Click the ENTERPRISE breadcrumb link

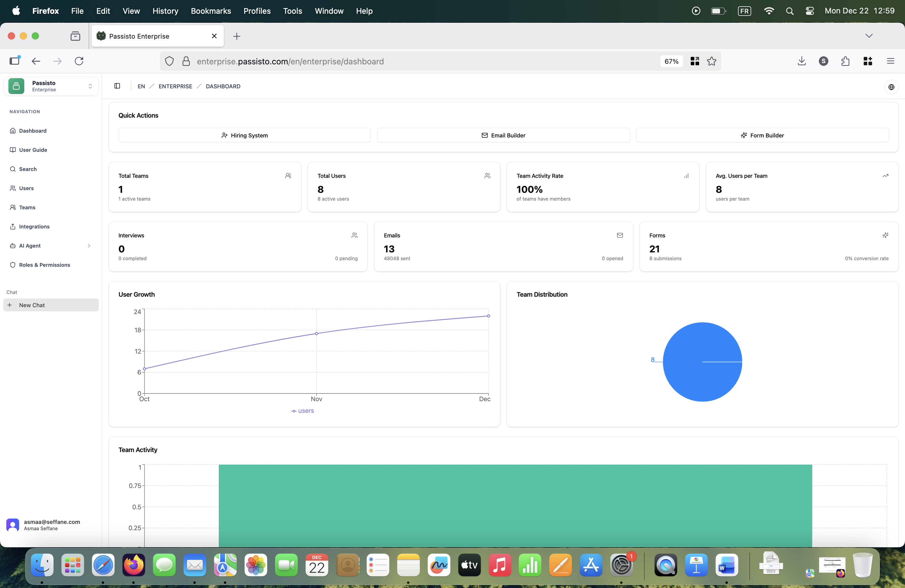pyautogui.click(x=175, y=86)
